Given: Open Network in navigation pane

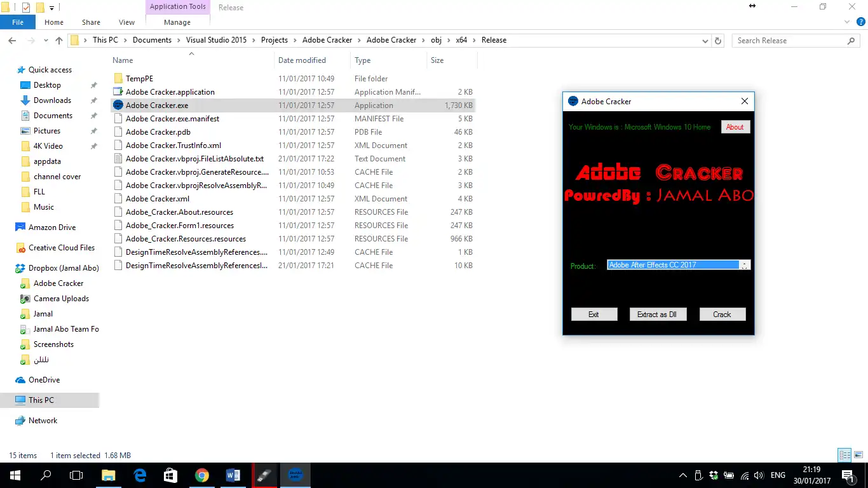Looking at the screenshot, I should coord(43,421).
